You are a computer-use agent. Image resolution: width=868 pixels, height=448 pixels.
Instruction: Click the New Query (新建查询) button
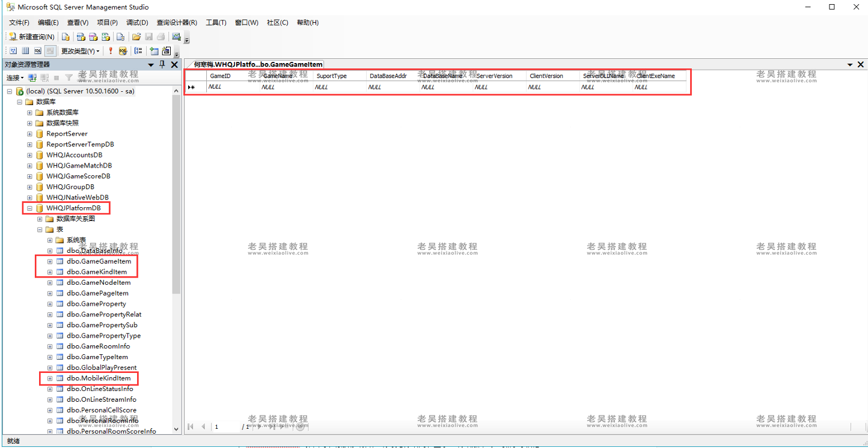(x=32, y=37)
